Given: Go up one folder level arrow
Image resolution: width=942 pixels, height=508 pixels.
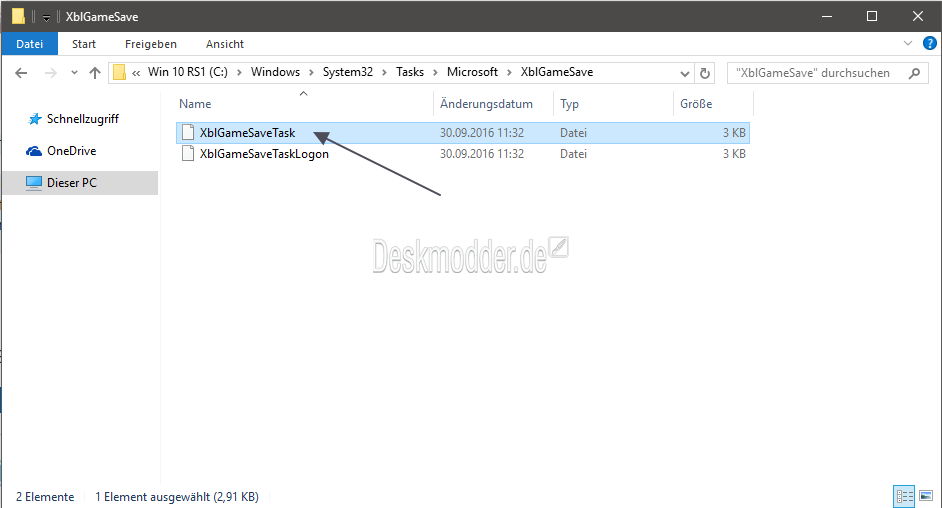Looking at the screenshot, I should tap(94, 73).
